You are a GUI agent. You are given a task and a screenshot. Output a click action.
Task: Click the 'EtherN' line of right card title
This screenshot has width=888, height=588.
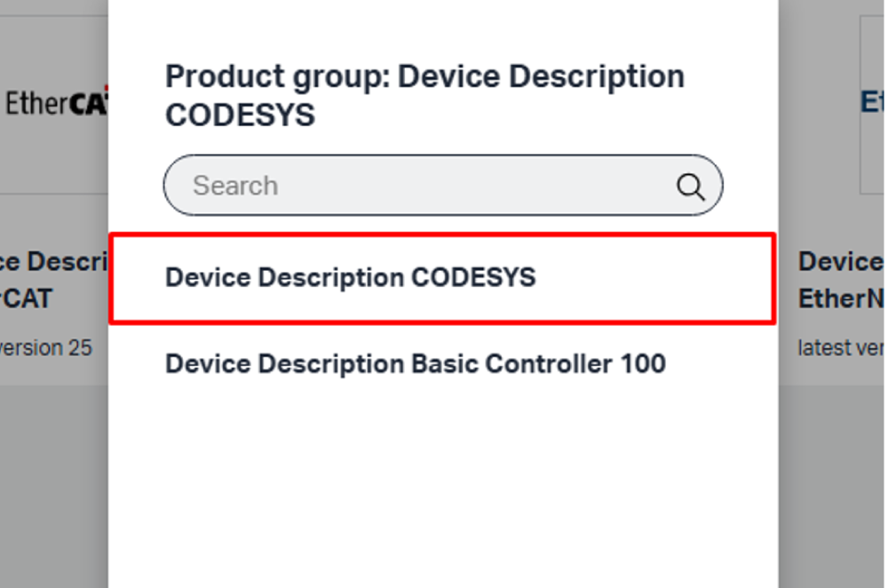pyautogui.click(x=840, y=298)
